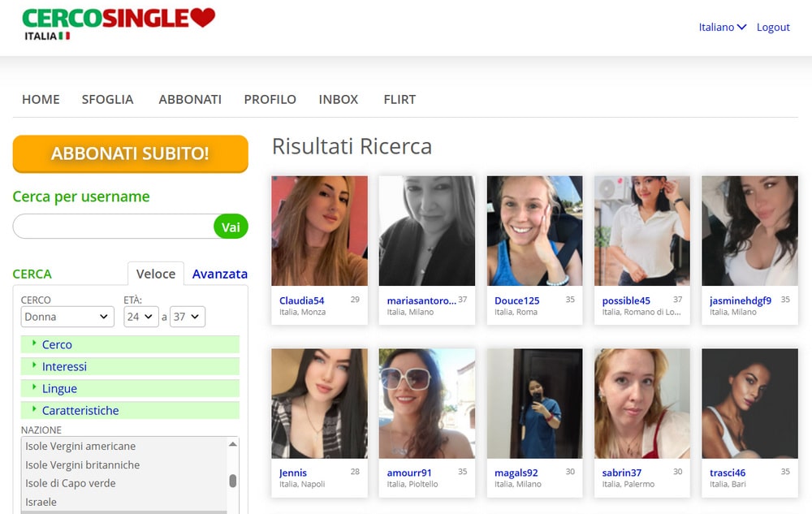Open Jennis's profile photo
This screenshot has height=514, width=812.
pos(319,404)
